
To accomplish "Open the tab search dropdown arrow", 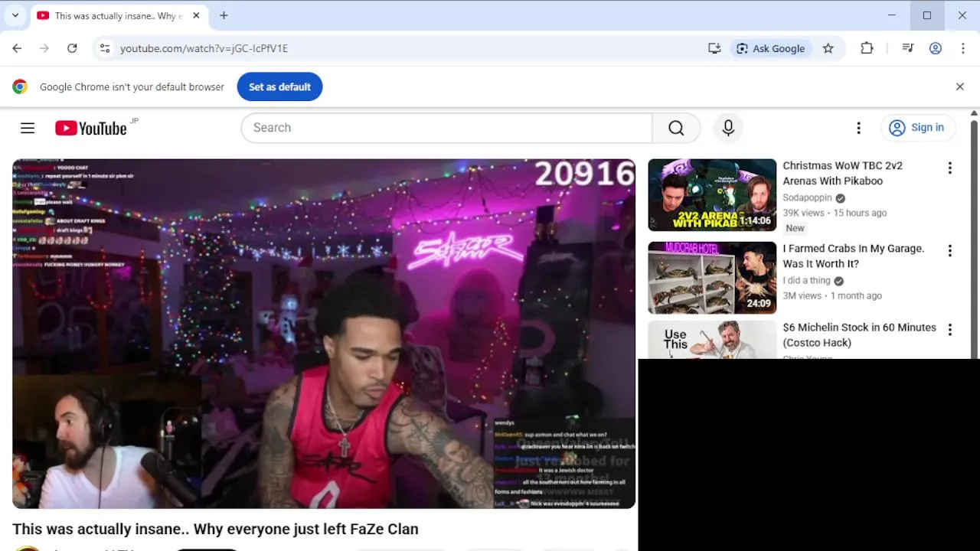I will tap(15, 15).
